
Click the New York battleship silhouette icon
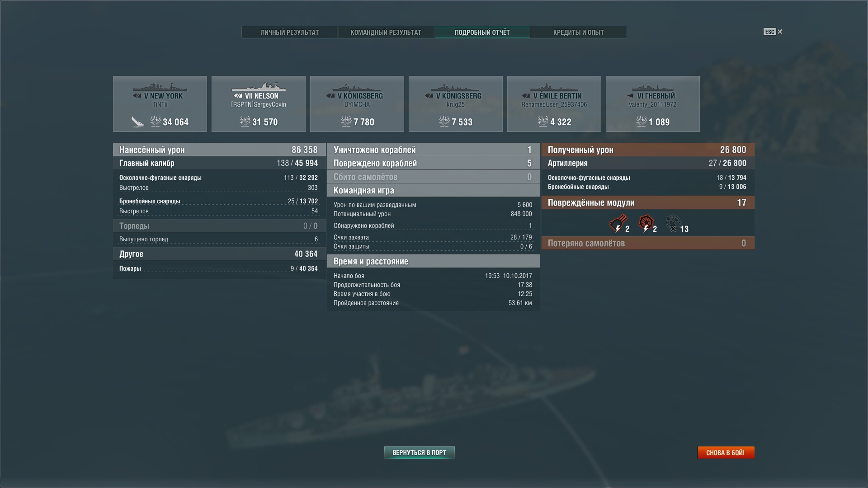tap(160, 87)
